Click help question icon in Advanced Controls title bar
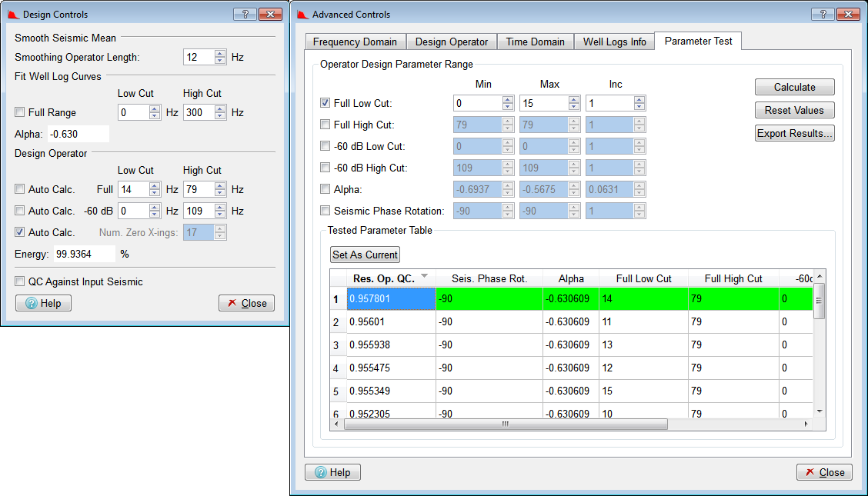Screen dimensions: 868x496 point(823,15)
